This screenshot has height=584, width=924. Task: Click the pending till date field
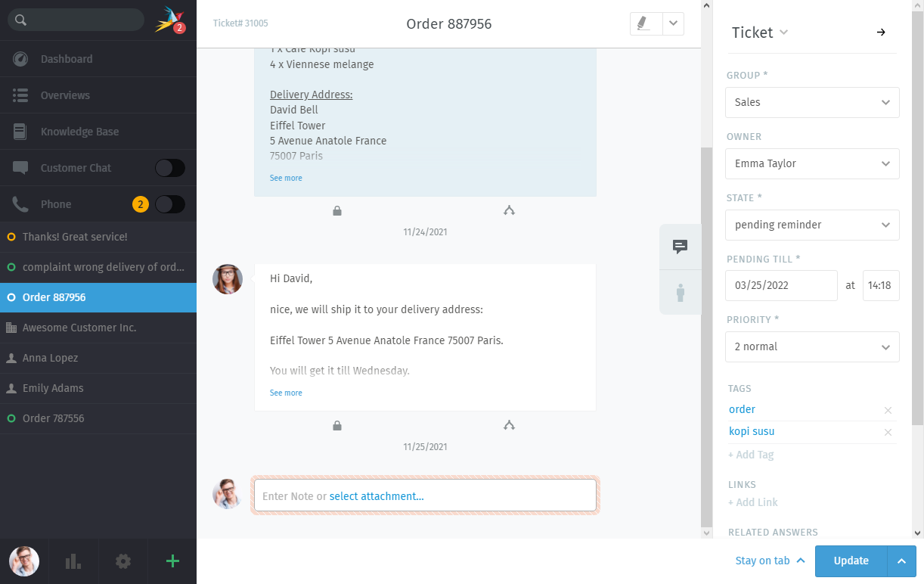781,286
